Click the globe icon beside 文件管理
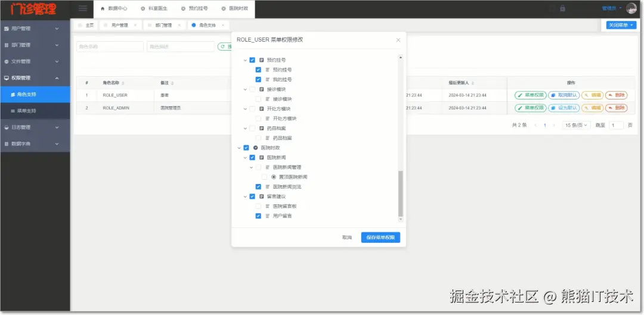 tap(6, 61)
